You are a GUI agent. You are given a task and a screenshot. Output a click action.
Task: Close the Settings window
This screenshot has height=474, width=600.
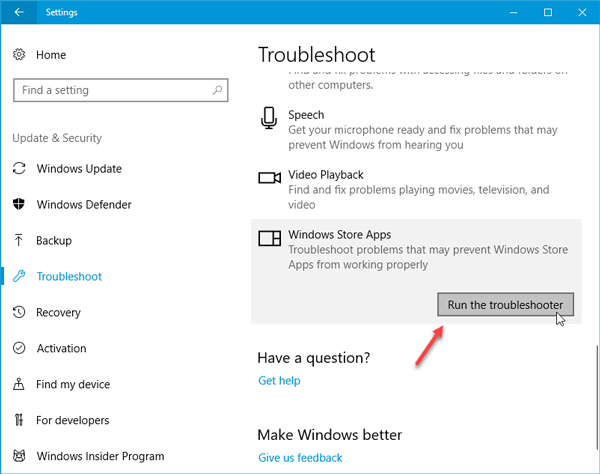click(582, 12)
